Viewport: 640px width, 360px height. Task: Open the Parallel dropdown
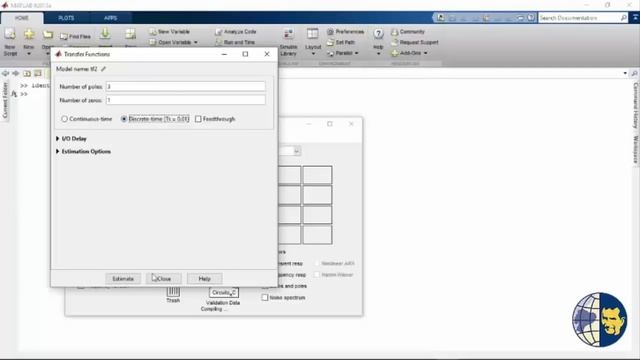coord(343,53)
